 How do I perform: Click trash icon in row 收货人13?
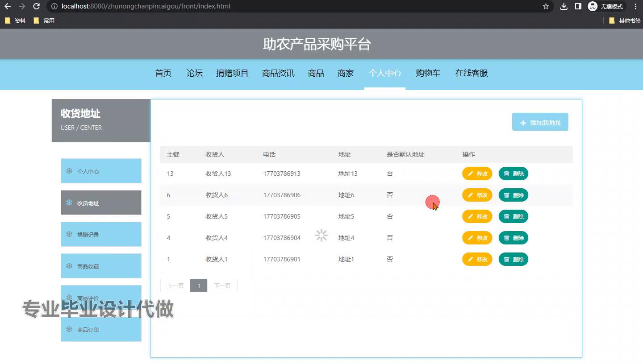click(506, 174)
